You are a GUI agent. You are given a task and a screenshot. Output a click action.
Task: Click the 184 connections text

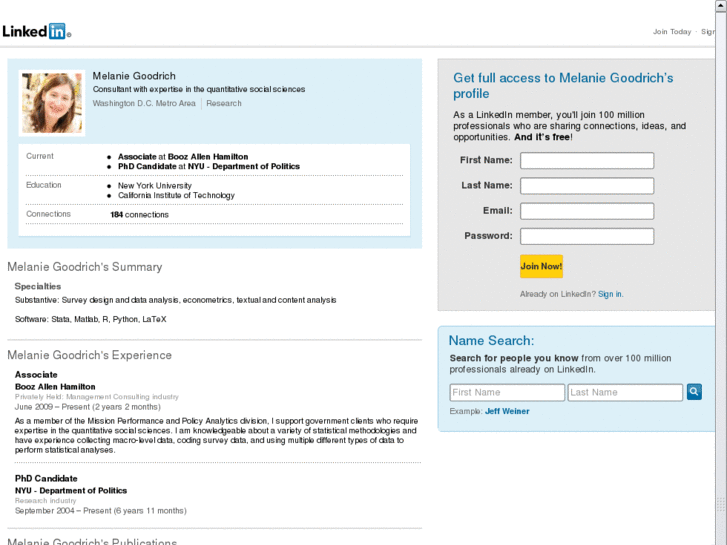point(139,215)
